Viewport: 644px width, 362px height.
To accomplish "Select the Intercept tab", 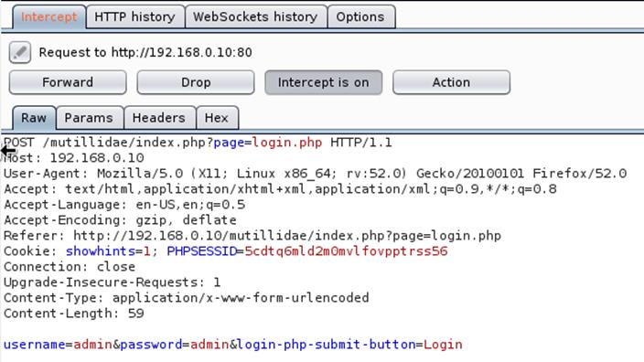I will 48,16.
